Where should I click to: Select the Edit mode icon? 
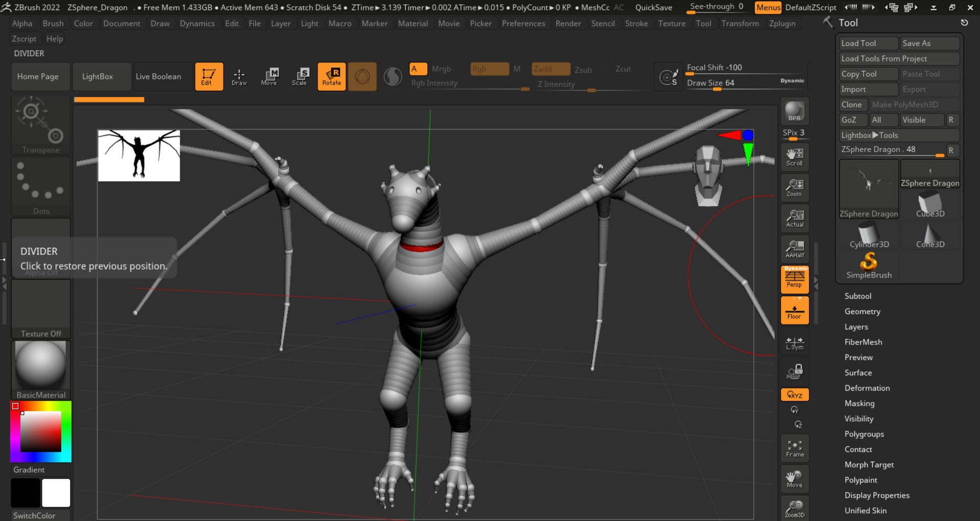(x=209, y=77)
